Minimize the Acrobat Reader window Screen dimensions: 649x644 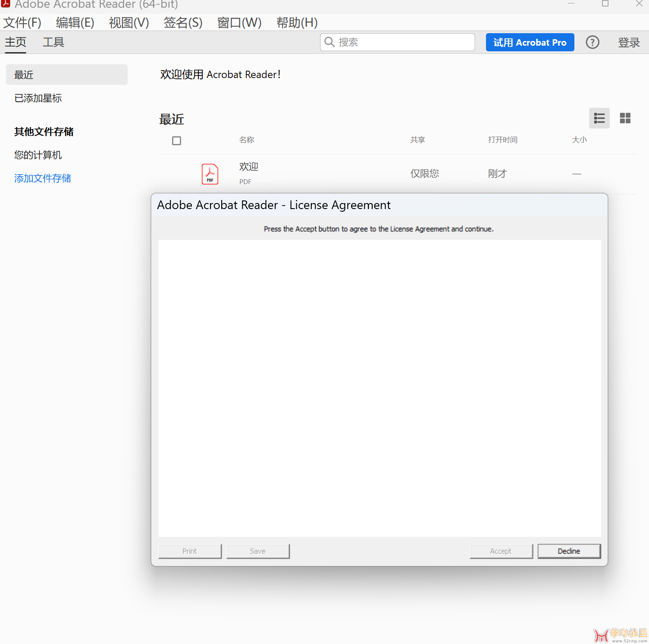571,3
